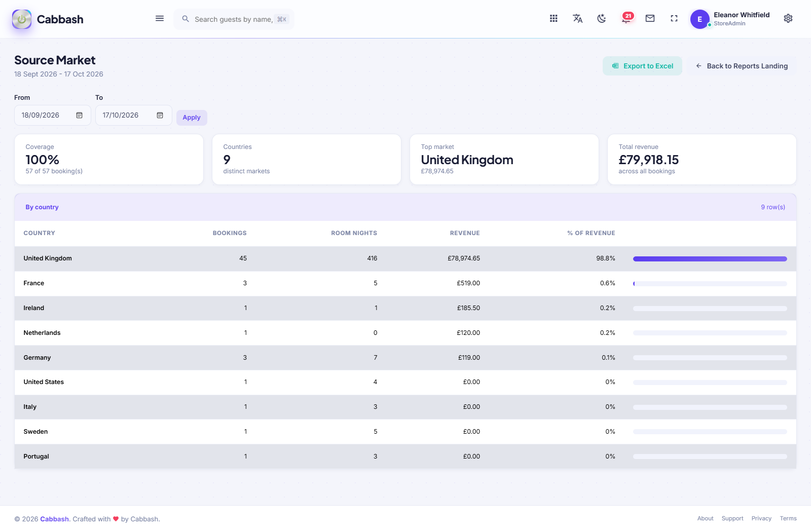Click United Kingdom revenue progress bar
This screenshot has height=532, width=811.
click(710, 259)
